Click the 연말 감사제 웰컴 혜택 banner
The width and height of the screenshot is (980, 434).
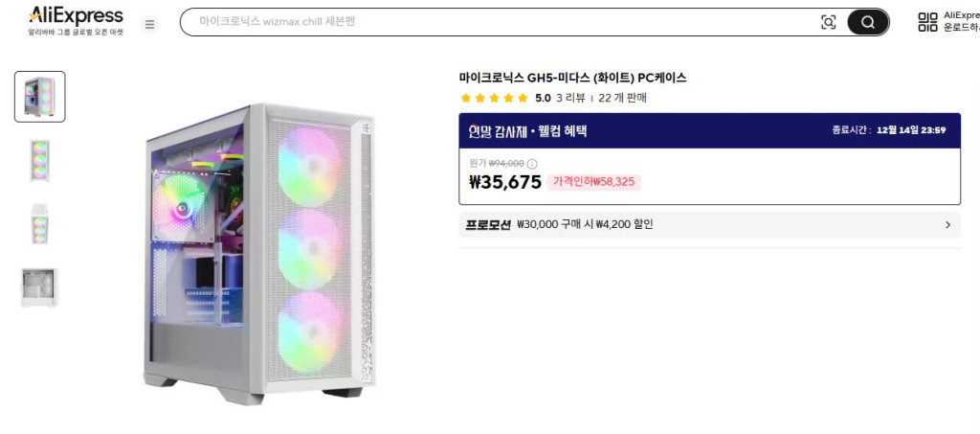pos(528,130)
